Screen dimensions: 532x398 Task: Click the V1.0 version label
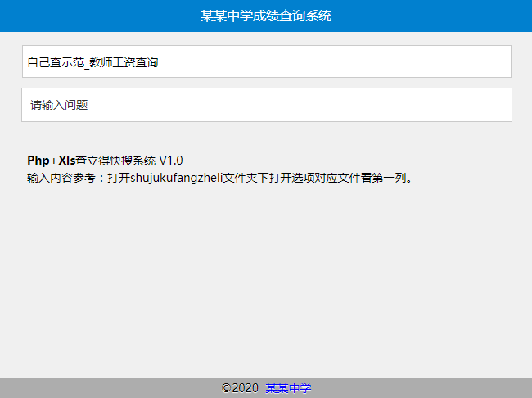[x=171, y=160]
